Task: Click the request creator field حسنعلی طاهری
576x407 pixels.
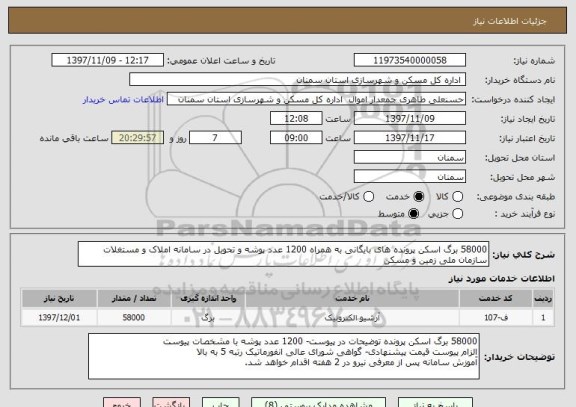Action: (316, 99)
